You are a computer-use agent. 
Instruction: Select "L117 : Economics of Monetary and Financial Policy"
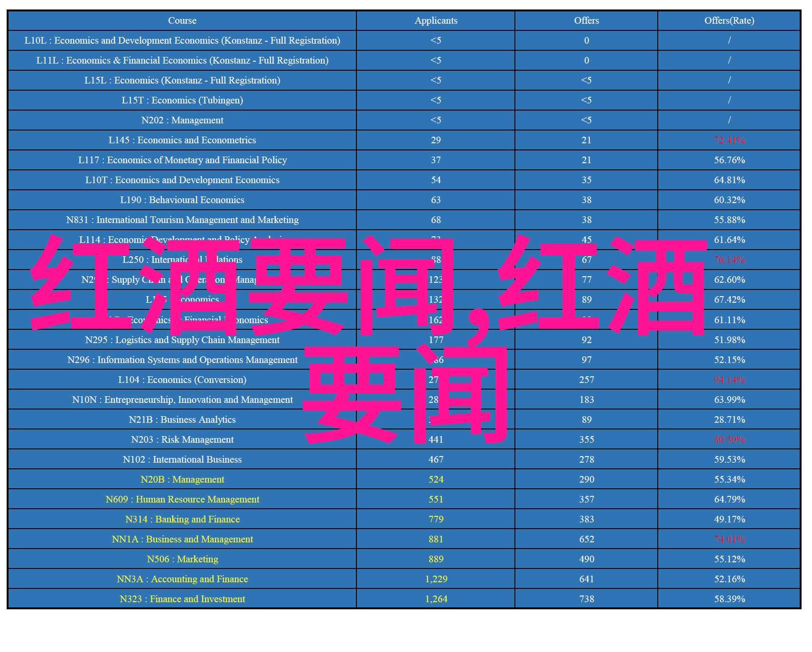pos(182,160)
